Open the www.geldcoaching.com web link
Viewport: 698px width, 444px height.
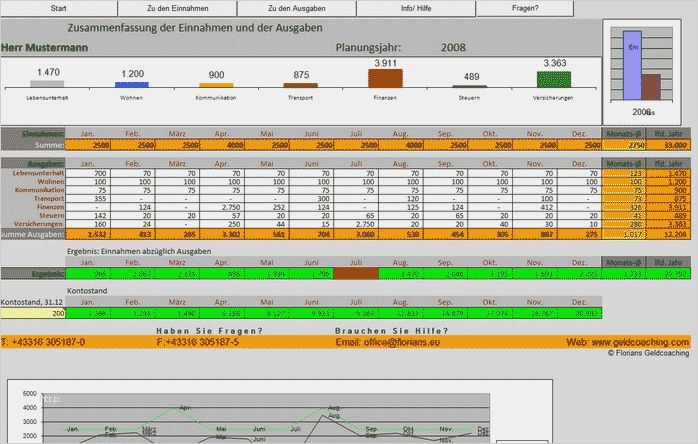tap(628, 342)
